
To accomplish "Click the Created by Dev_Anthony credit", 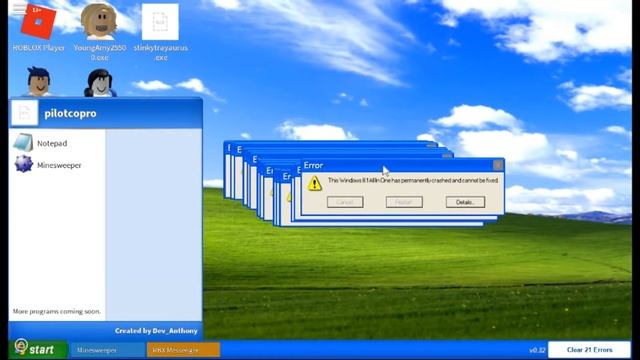I will 156,331.
